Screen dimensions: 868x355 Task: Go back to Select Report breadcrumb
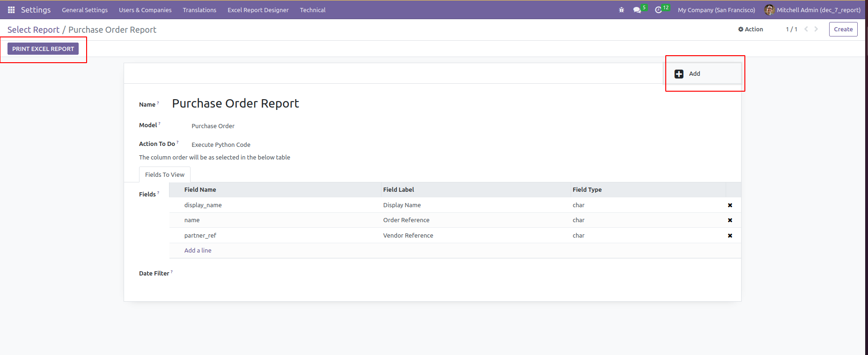click(33, 30)
